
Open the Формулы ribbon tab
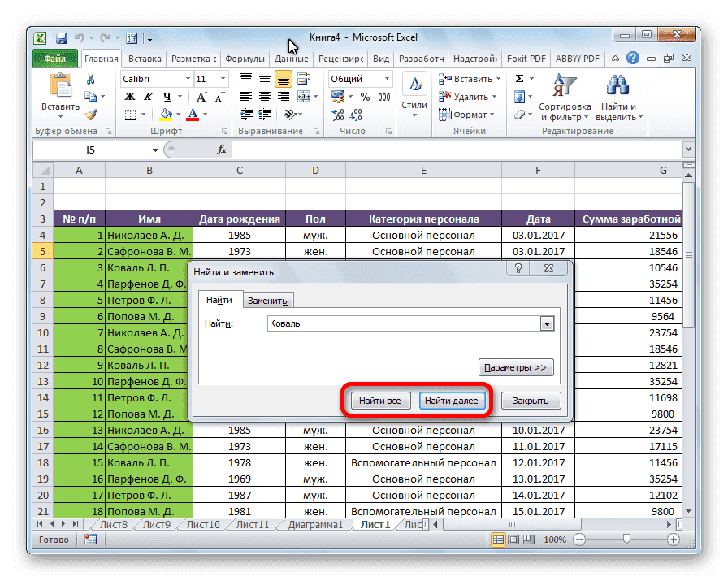245,58
